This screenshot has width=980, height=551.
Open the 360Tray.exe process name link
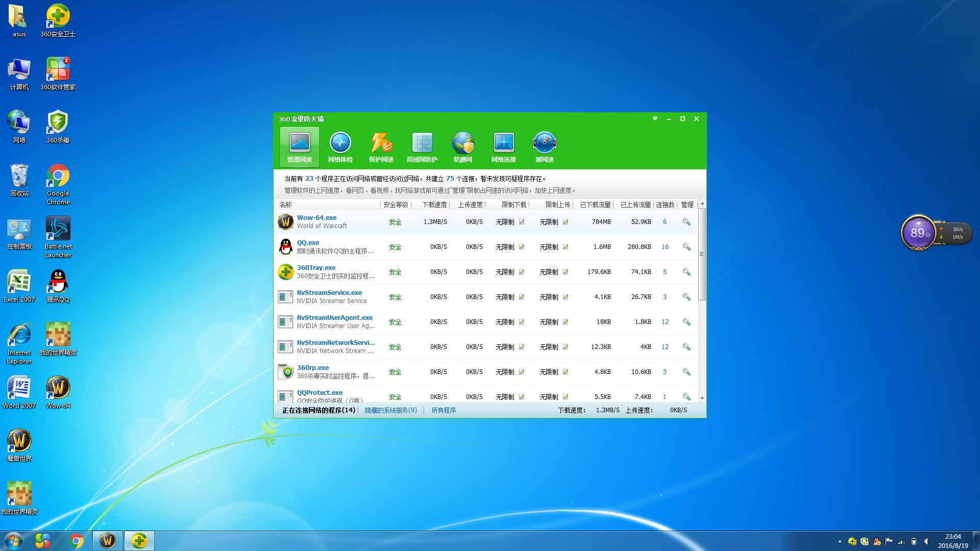tap(316, 267)
